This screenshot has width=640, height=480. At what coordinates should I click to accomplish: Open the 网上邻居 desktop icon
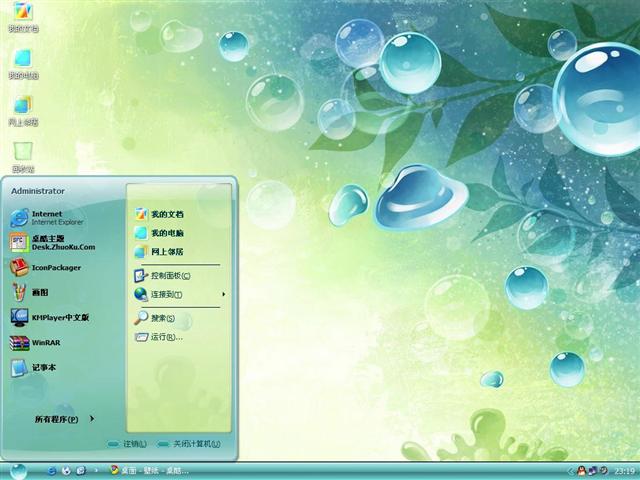(23, 111)
